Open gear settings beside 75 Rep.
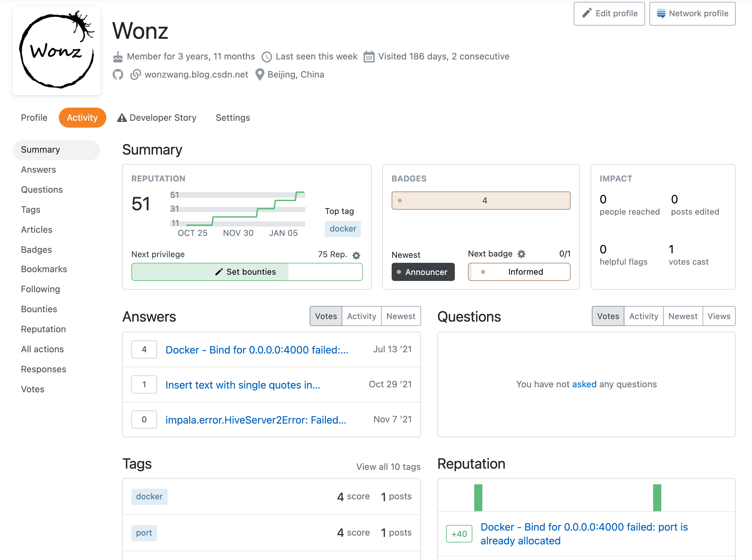The width and height of the screenshot is (752, 560). click(x=356, y=255)
